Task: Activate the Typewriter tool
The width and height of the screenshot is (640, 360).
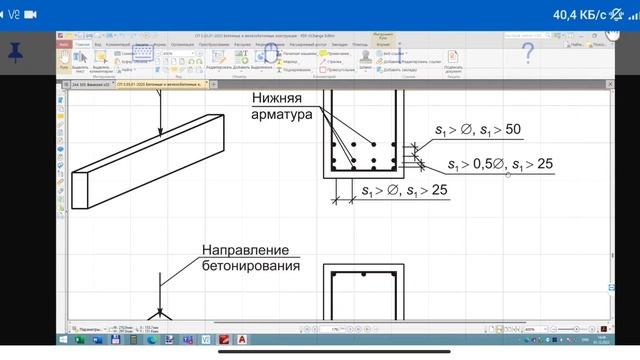Action: click(299, 54)
